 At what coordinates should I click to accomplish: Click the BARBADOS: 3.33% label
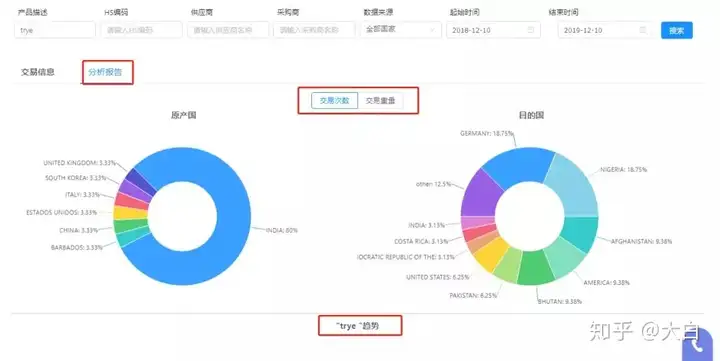[x=77, y=248]
